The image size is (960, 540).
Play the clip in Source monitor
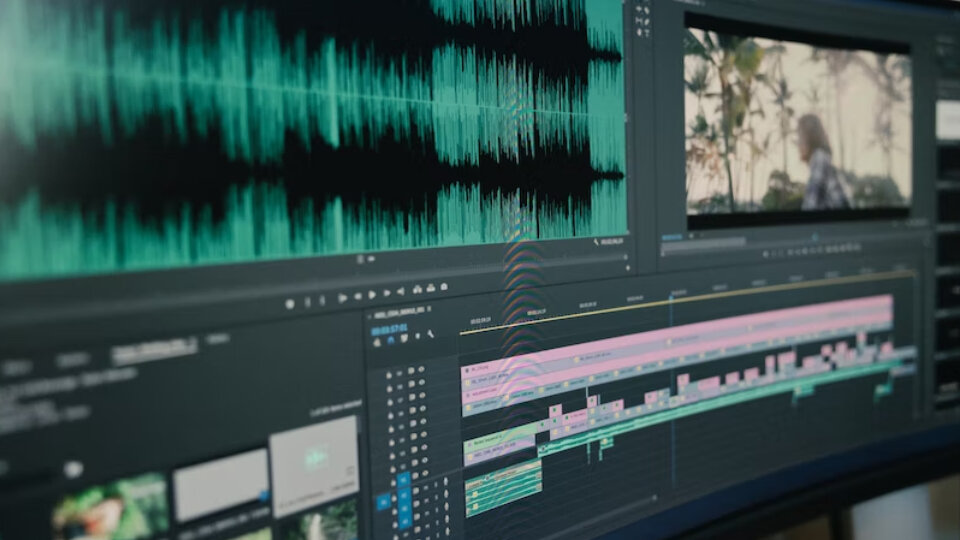[x=372, y=295]
